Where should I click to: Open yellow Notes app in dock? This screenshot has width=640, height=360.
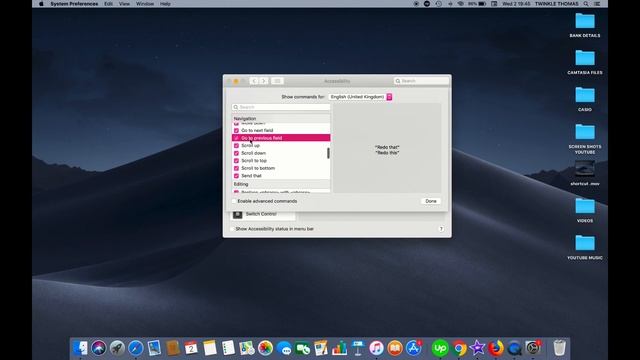[x=210, y=348]
